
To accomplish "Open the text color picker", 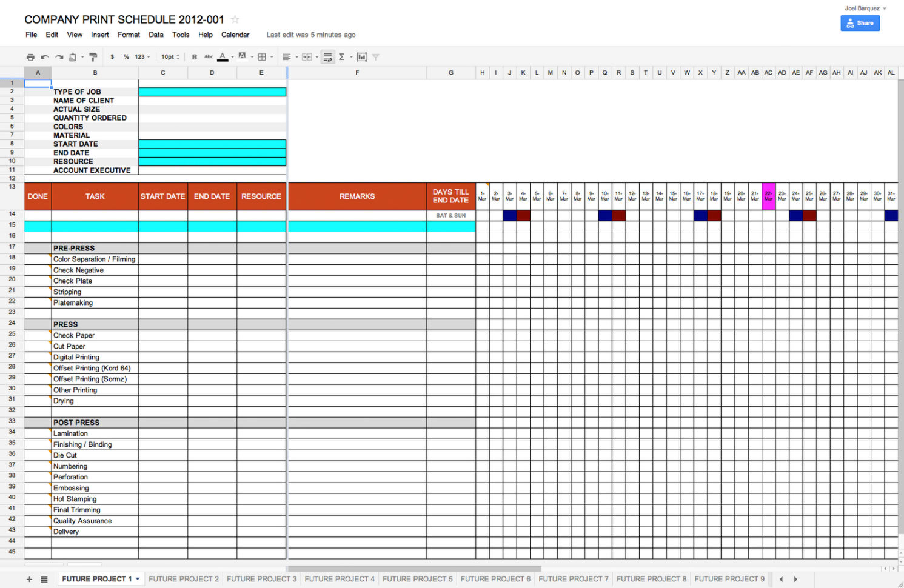I will pyautogui.click(x=223, y=56).
